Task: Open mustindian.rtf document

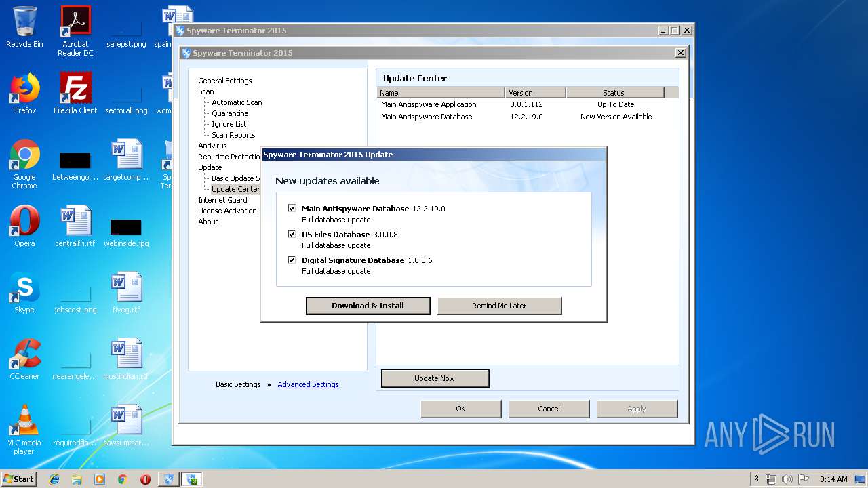Action: tap(126, 359)
